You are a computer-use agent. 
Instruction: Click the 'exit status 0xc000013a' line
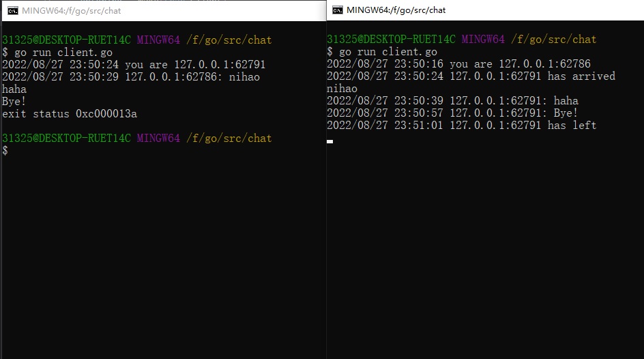click(x=70, y=114)
